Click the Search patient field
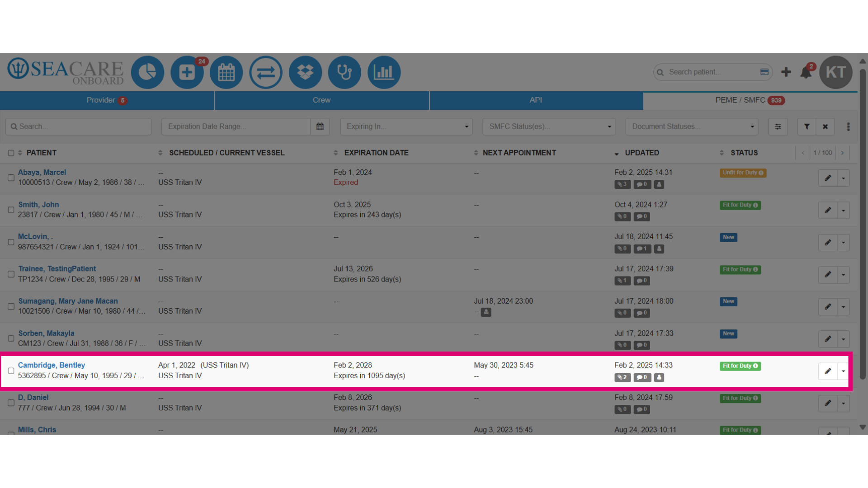Image resolution: width=868 pixels, height=488 pixels. click(x=712, y=72)
